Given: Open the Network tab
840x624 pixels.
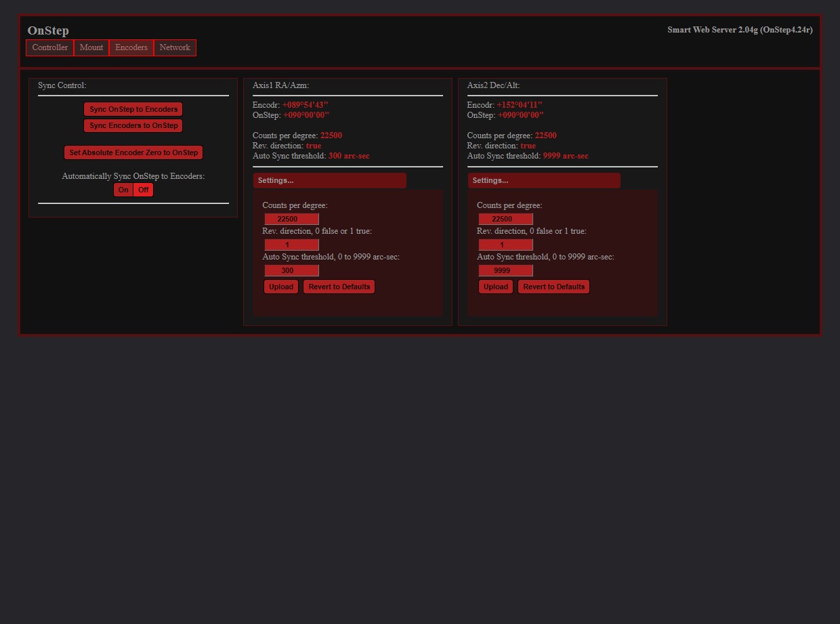Looking at the screenshot, I should pos(175,47).
